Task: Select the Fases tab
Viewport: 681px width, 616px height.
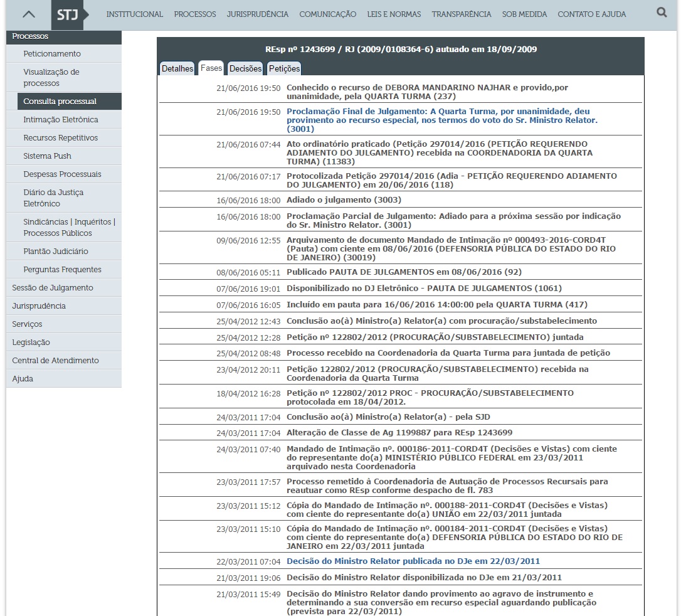Action: (211, 68)
